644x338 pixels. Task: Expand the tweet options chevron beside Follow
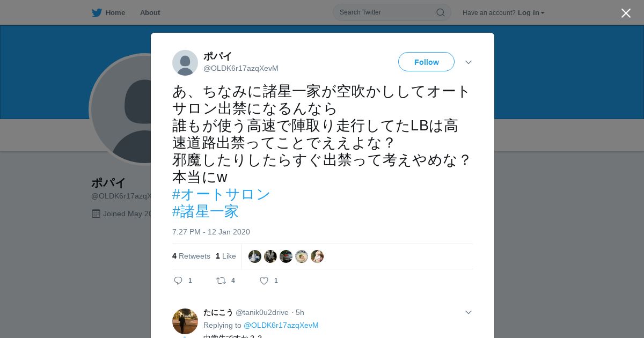pyautogui.click(x=469, y=62)
